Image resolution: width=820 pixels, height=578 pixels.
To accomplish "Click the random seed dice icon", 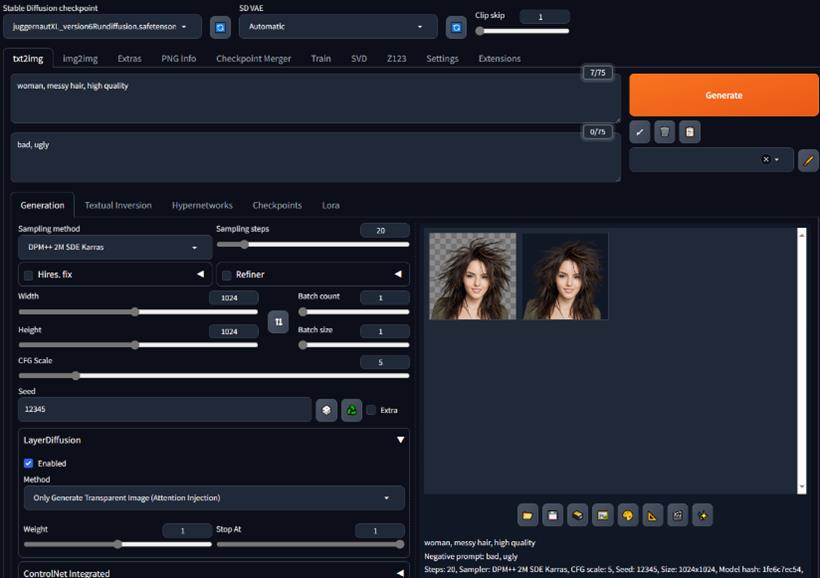I will click(x=326, y=410).
